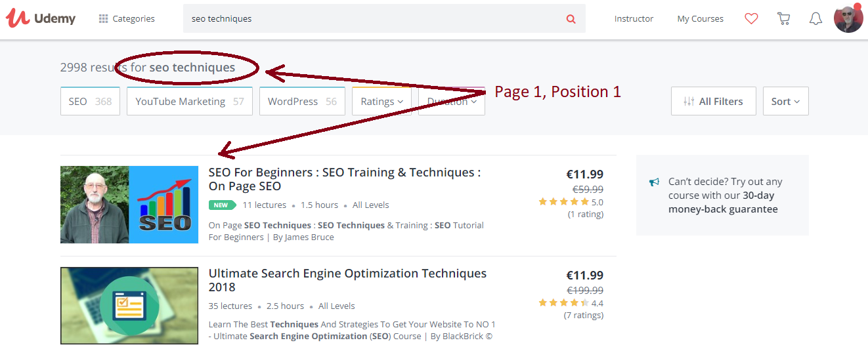Go to the Instructor page

coord(634,19)
